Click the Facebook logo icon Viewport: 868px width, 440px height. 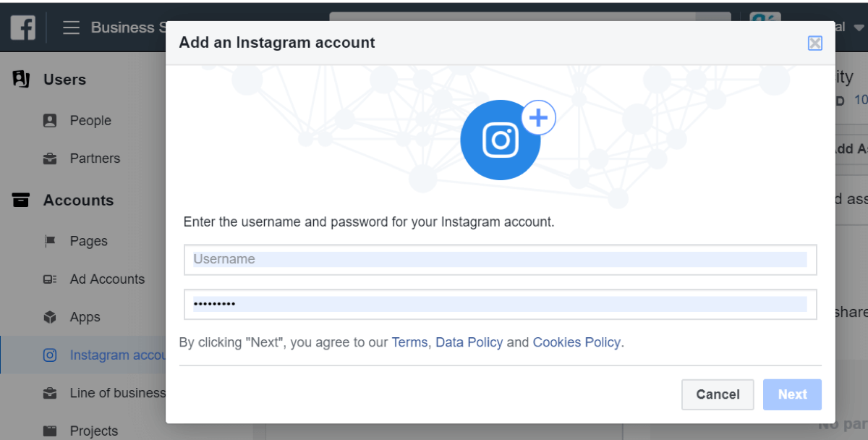click(x=23, y=27)
